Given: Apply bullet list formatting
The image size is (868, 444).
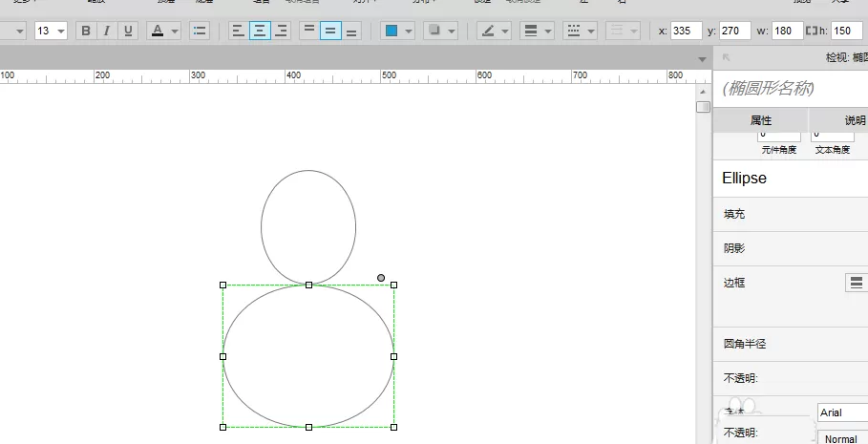Looking at the screenshot, I should (x=200, y=31).
